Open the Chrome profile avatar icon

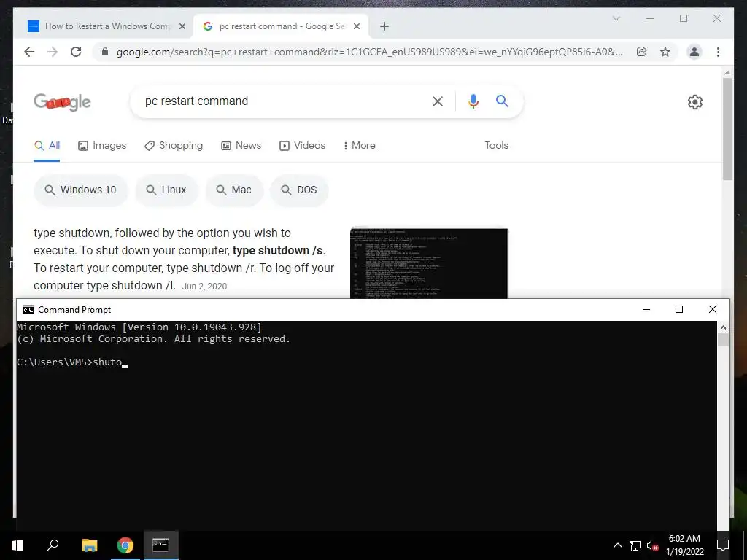pos(694,52)
